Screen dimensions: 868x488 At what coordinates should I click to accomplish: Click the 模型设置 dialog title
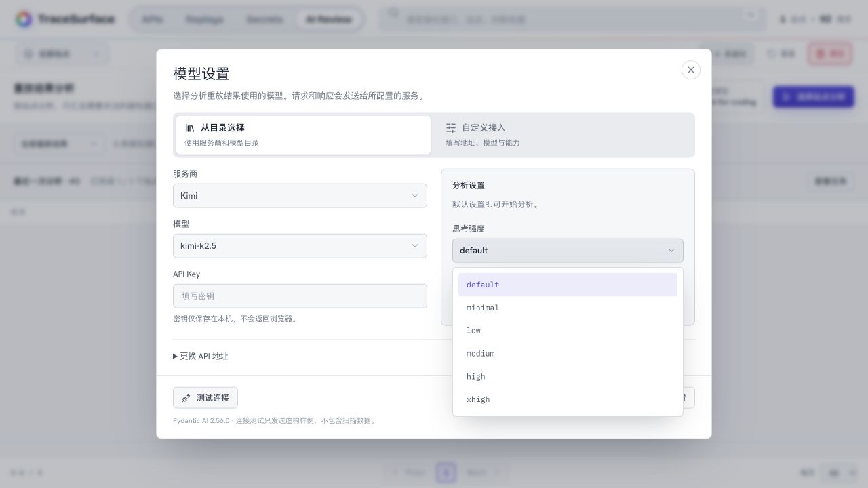pyautogui.click(x=201, y=74)
